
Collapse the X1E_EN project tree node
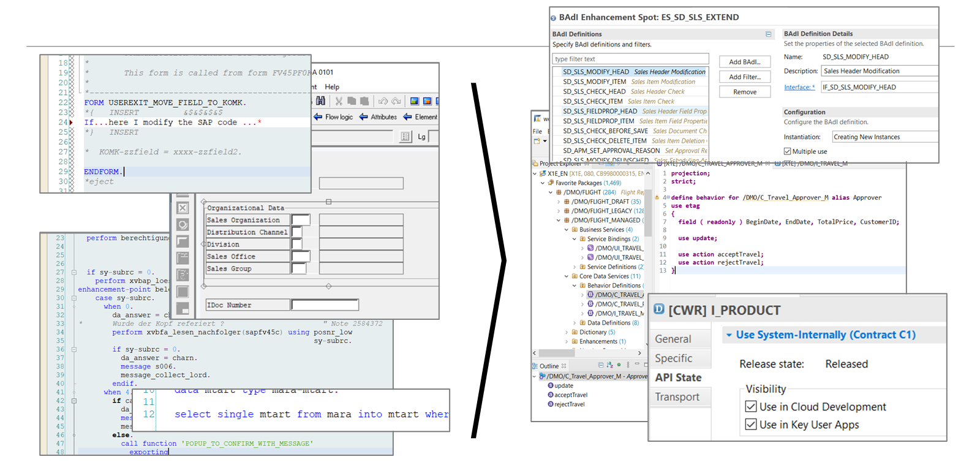tap(535, 173)
